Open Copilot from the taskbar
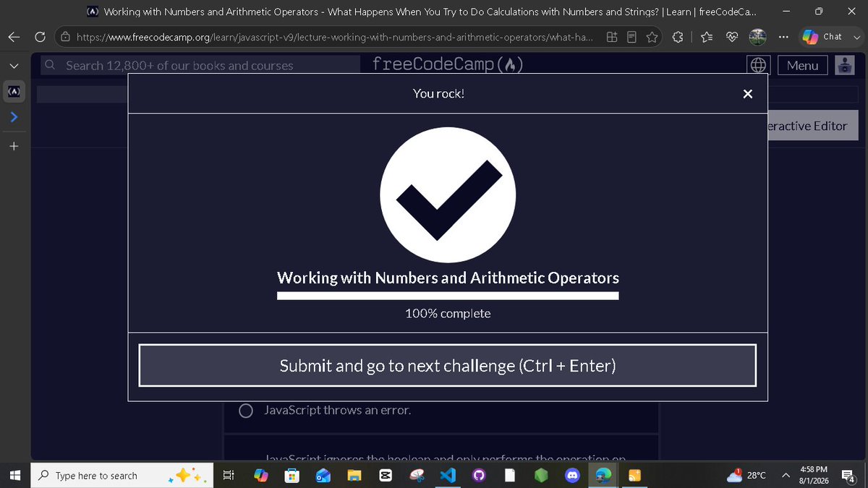 260,475
